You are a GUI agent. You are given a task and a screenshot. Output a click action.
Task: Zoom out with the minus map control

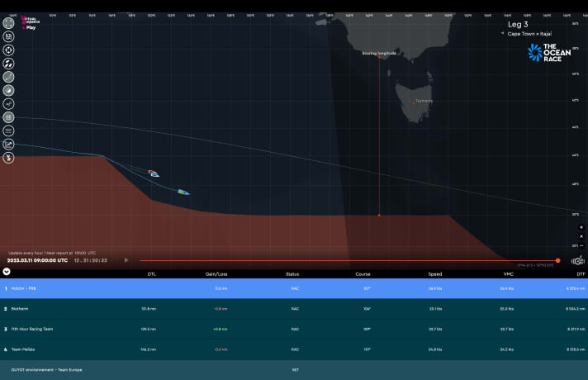click(x=581, y=245)
